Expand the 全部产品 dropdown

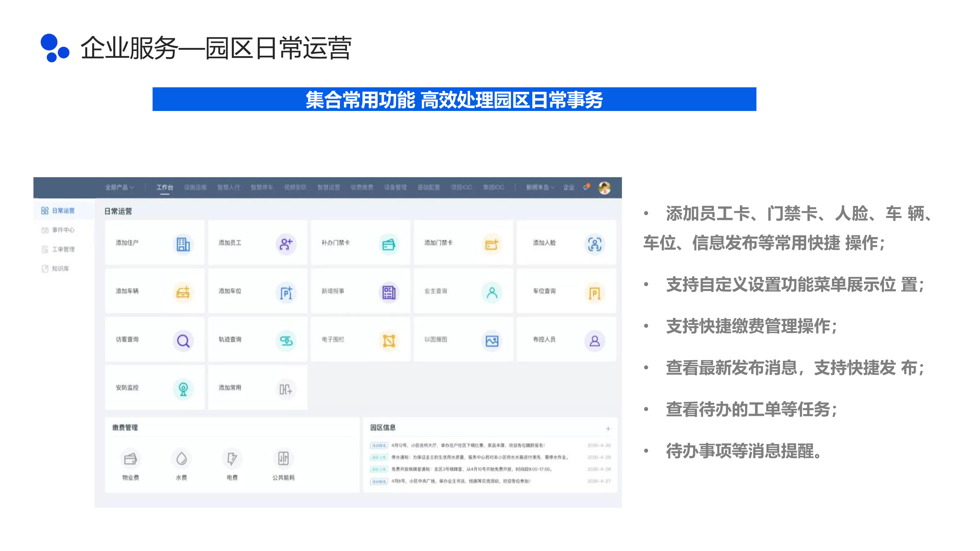[120, 188]
